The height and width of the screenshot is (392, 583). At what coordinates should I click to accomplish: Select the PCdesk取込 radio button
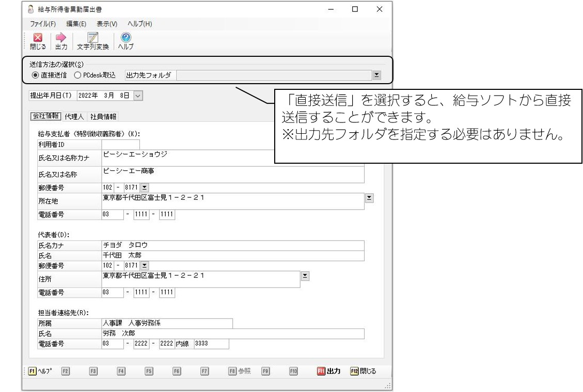(77, 75)
